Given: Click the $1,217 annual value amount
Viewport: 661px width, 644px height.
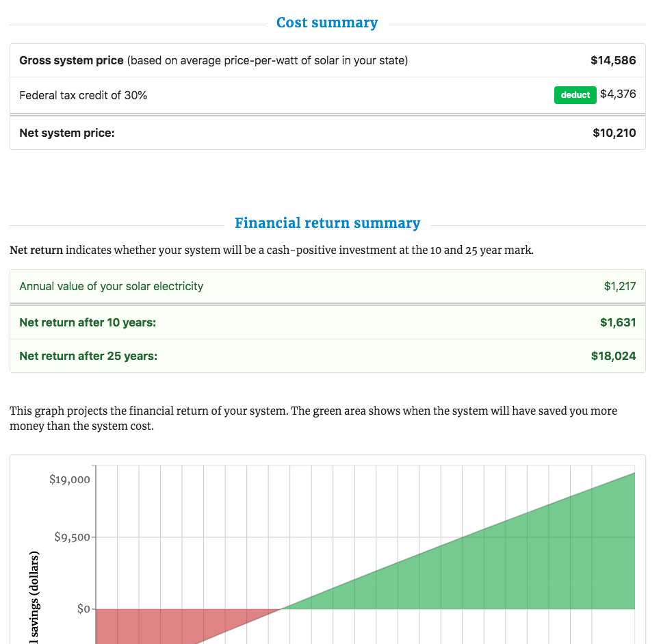Looking at the screenshot, I should pos(619,286).
